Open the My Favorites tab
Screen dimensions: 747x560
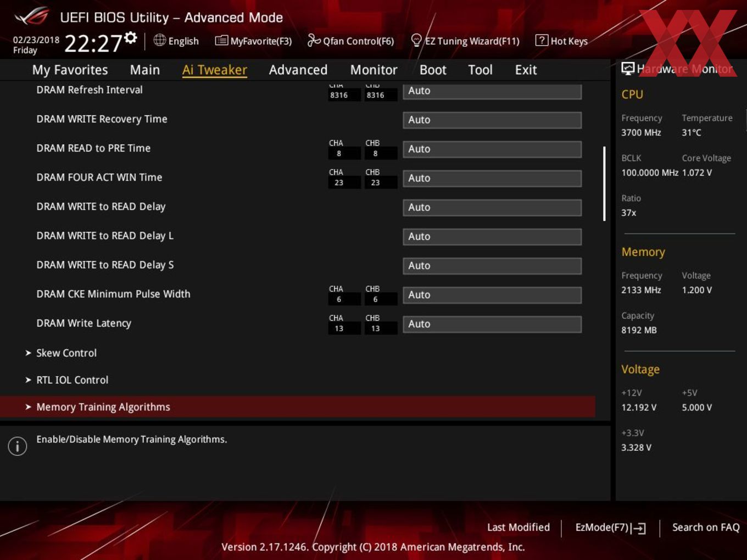pos(70,70)
